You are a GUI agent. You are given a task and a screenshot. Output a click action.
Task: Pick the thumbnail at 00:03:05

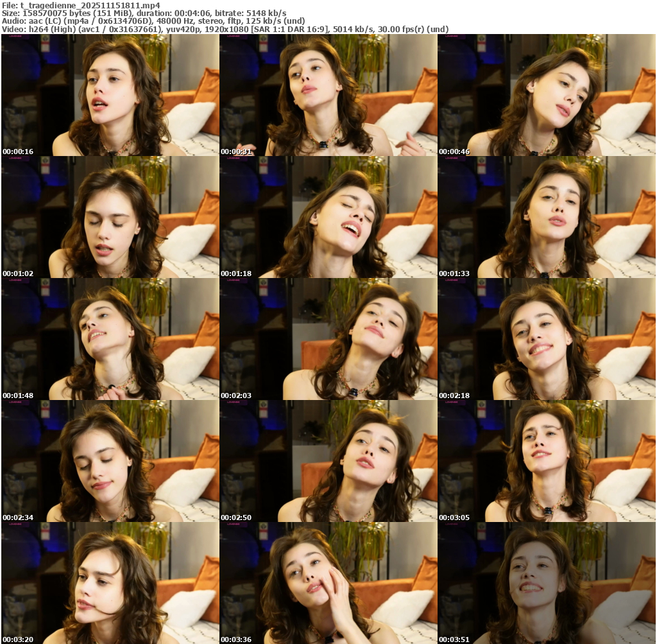[547, 461]
